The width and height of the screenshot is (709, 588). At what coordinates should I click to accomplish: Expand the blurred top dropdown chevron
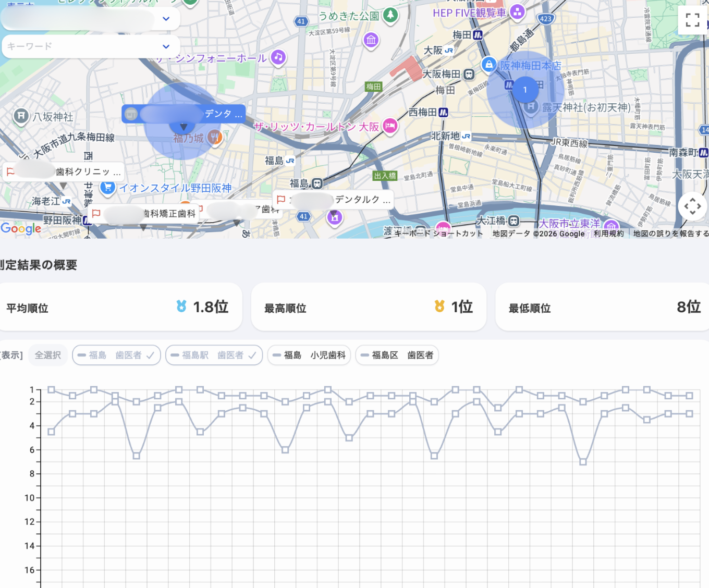pos(166,19)
